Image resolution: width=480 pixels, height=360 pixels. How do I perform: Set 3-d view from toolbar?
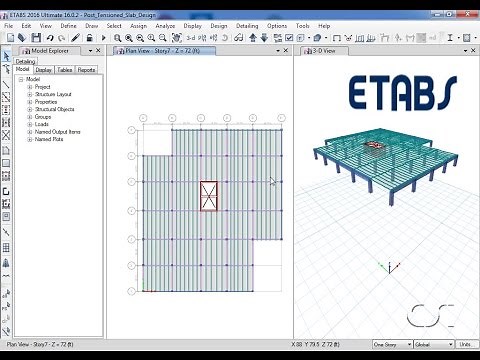point(191,38)
